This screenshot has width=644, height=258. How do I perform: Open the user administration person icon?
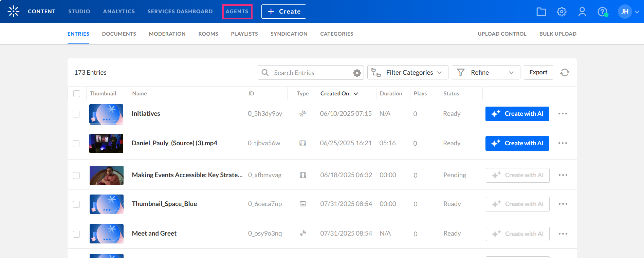pos(582,12)
